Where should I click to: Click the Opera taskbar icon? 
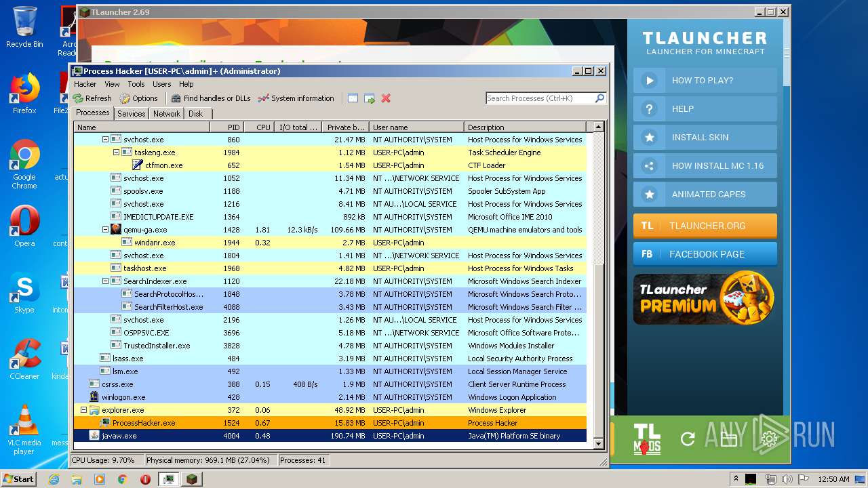click(145, 479)
